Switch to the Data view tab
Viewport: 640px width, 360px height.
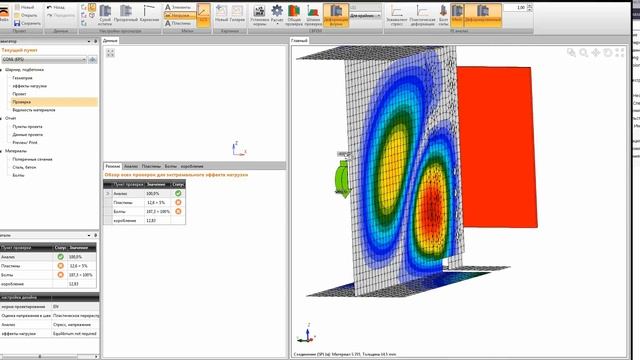pos(110,40)
